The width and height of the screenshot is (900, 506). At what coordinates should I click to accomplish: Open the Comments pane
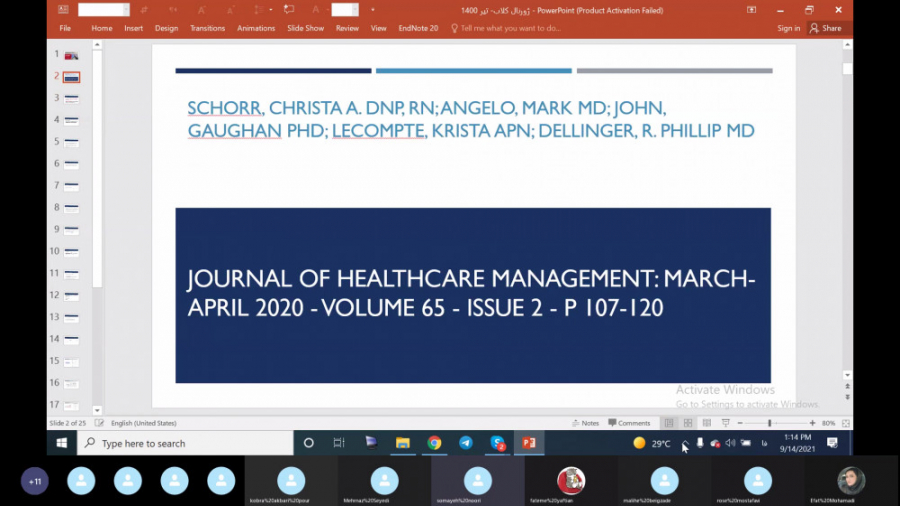(x=629, y=423)
